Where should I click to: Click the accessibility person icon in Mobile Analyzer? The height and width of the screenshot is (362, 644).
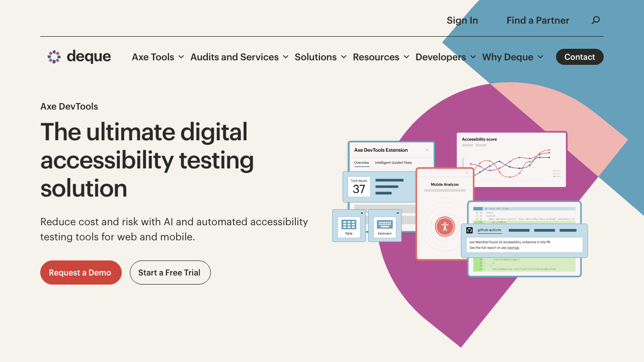[x=445, y=226]
